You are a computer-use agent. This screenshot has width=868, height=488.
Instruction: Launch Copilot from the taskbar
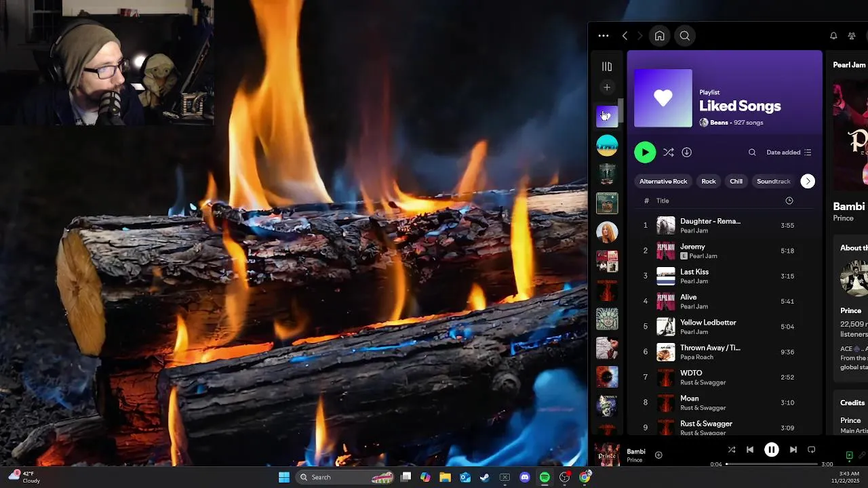pyautogui.click(x=425, y=477)
